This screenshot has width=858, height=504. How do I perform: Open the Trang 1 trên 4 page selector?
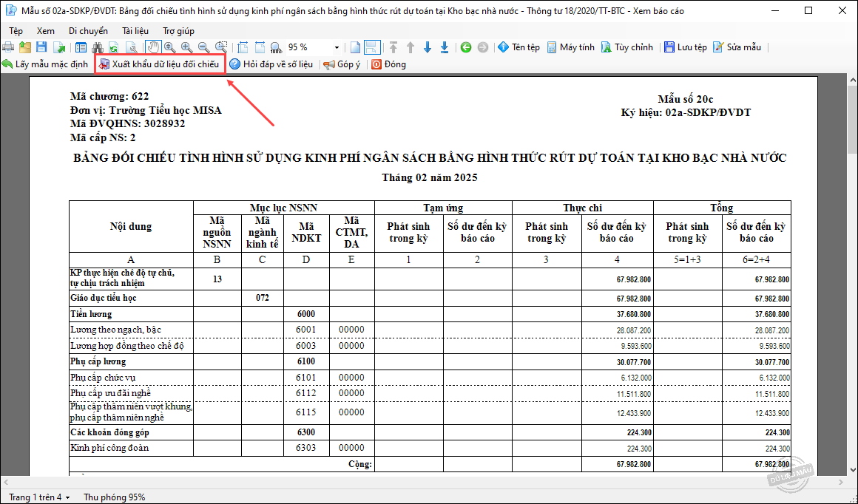click(x=39, y=497)
